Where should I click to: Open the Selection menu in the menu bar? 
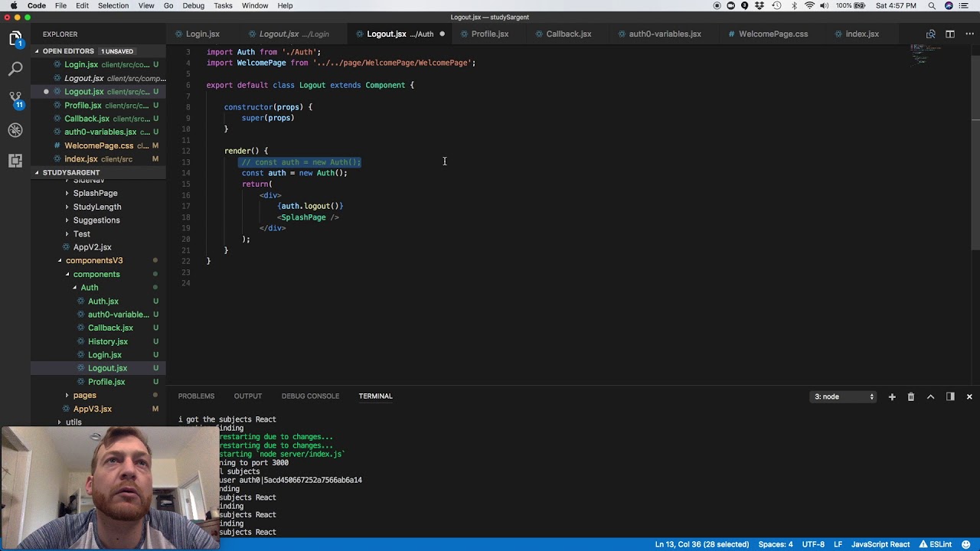point(113,5)
